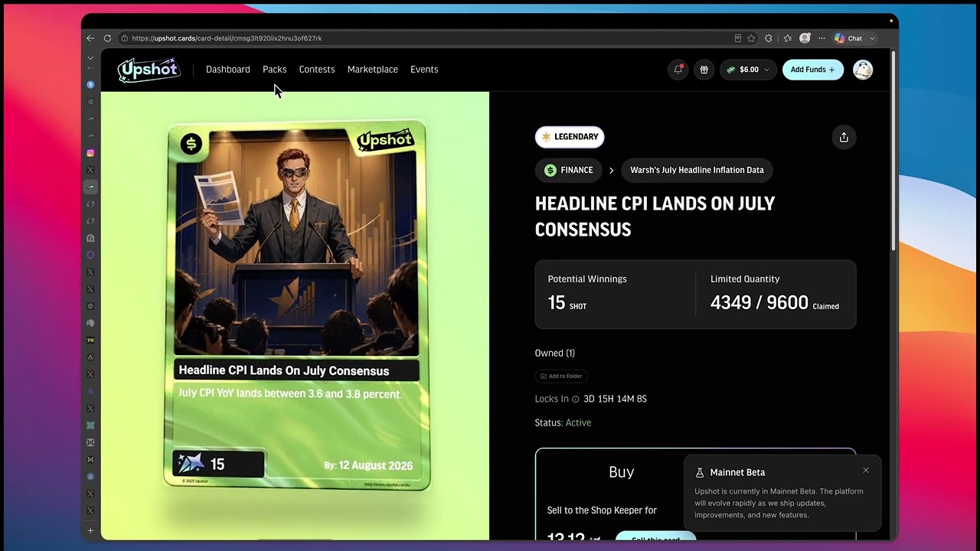Open the user profile avatar

coord(863,70)
